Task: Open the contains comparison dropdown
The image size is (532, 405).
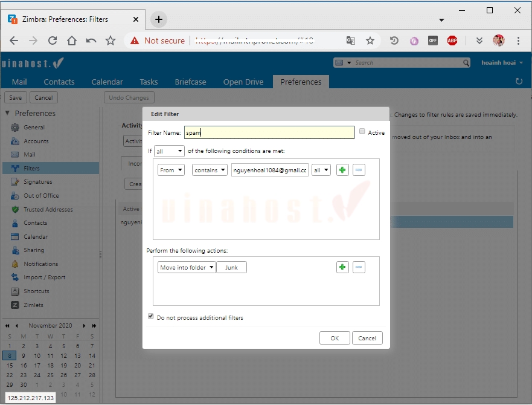Action: pos(210,170)
